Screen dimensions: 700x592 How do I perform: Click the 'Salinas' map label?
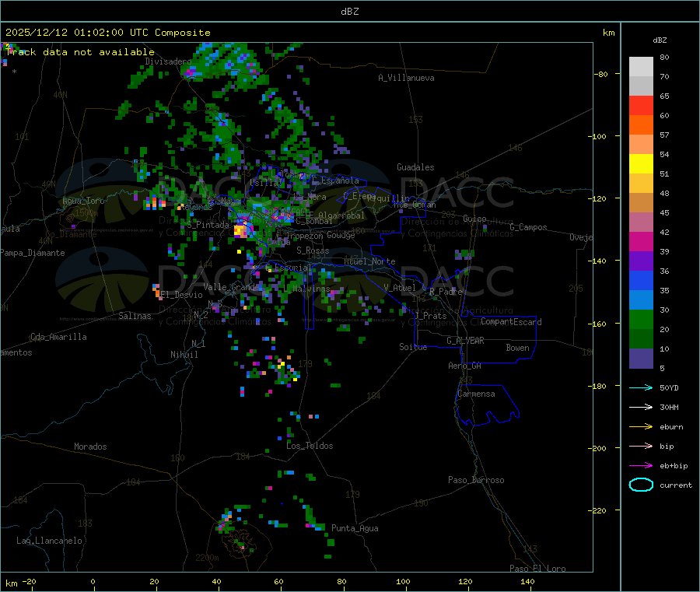tap(135, 316)
